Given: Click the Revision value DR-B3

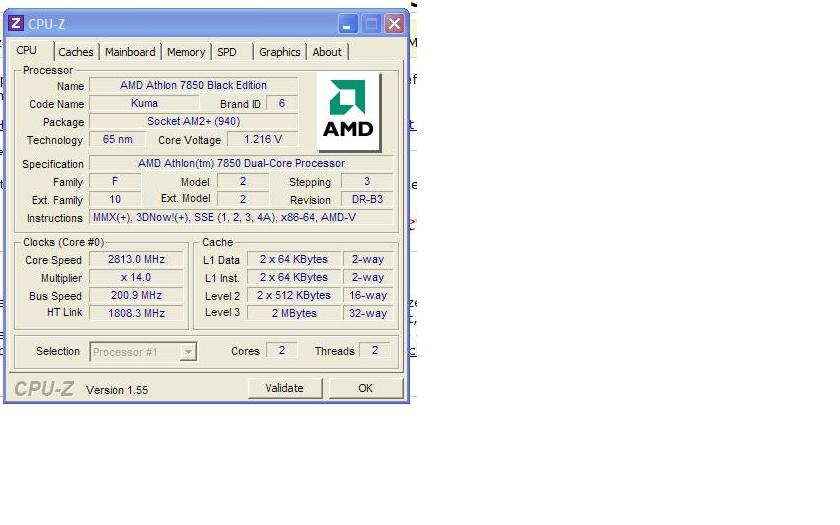Looking at the screenshot, I should (x=367, y=199).
